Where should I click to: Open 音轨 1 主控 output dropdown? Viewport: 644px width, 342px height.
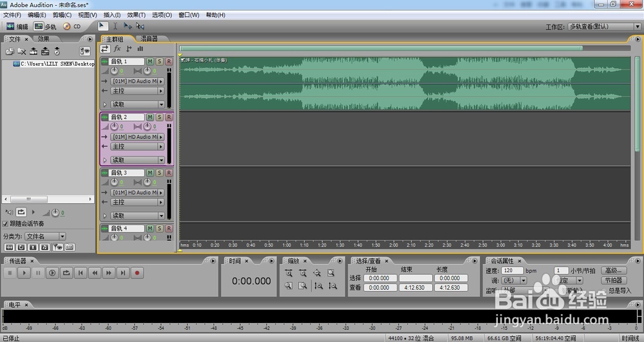coord(137,91)
